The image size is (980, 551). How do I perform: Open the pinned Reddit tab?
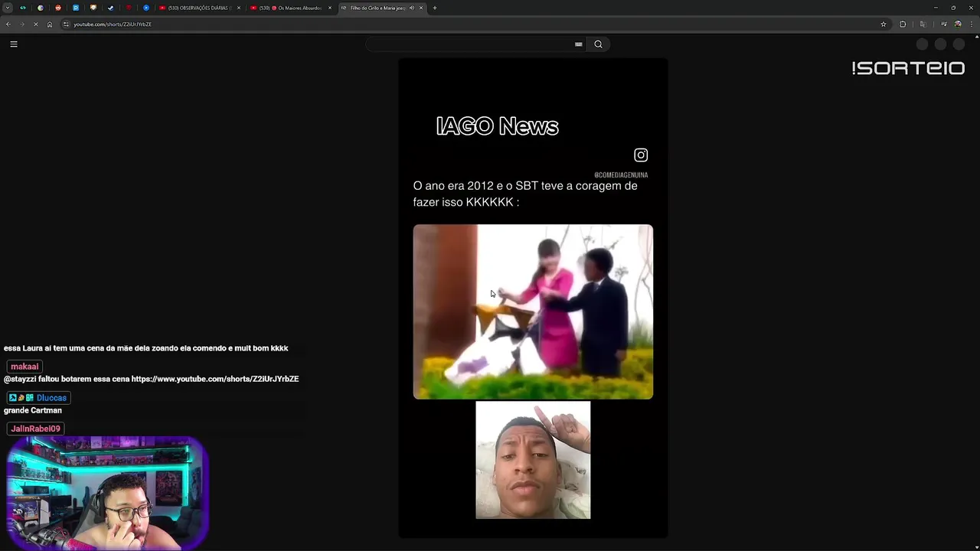(x=58, y=8)
